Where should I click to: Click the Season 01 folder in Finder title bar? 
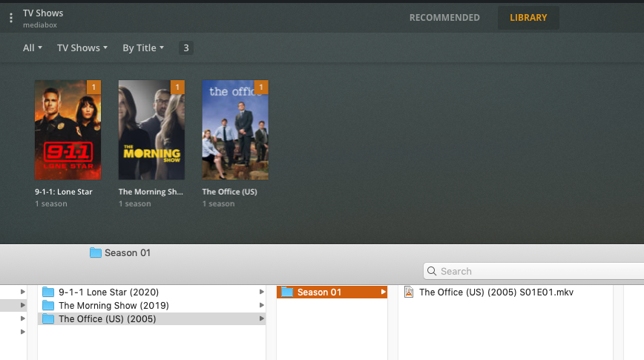point(120,252)
